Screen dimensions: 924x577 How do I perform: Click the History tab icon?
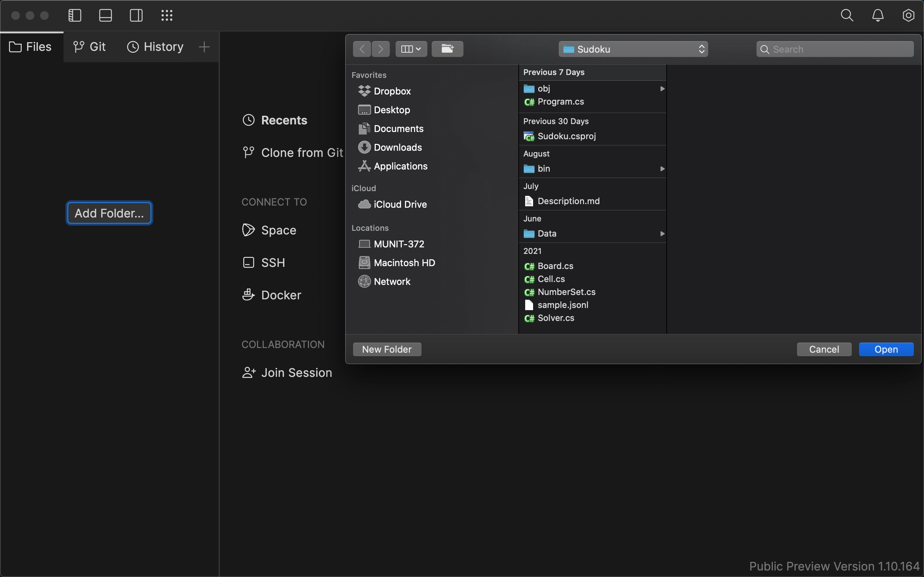click(x=131, y=47)
